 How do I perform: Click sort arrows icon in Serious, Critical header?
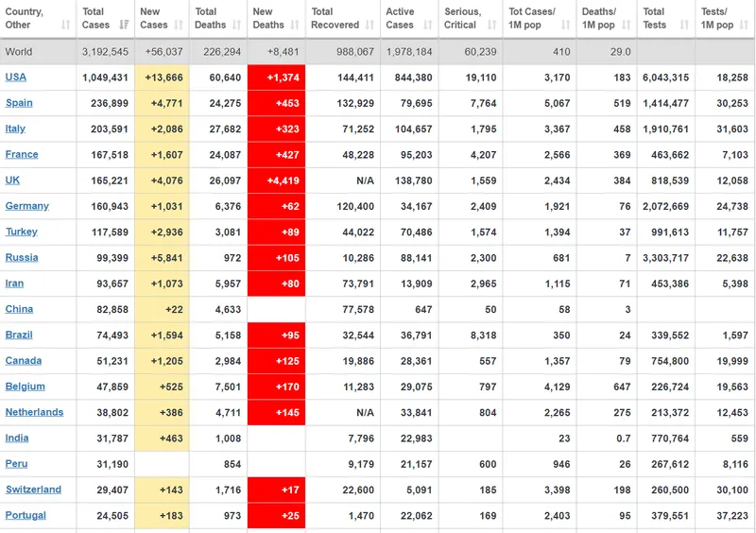(x=491, y=25)
